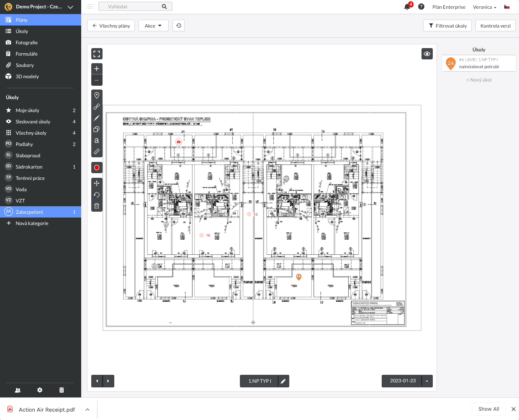Click the rotate plan icon
This screenshot has height=420, width=519.
click(x=97, y=195)
